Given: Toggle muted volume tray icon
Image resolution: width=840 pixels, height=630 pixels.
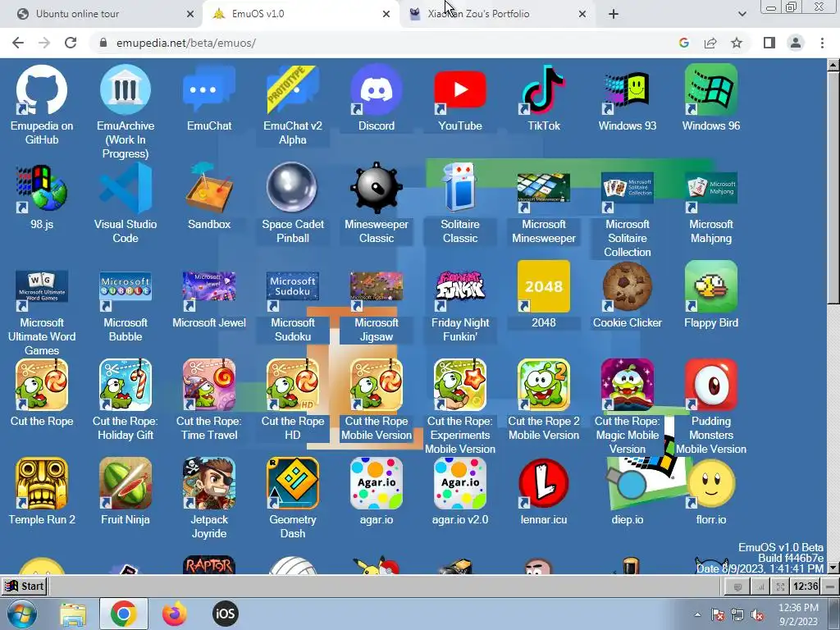Looking at the screenshot, I should pyautogui.click(x=757, y=615).
